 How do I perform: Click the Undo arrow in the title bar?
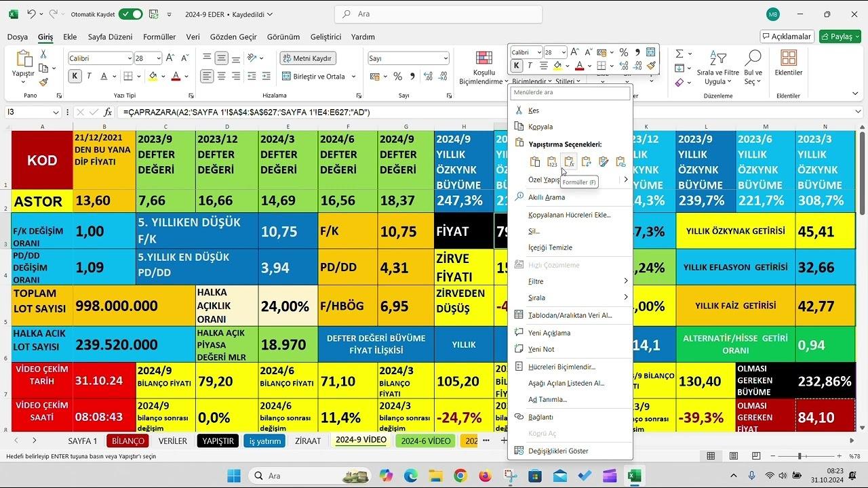coord(31,14)
